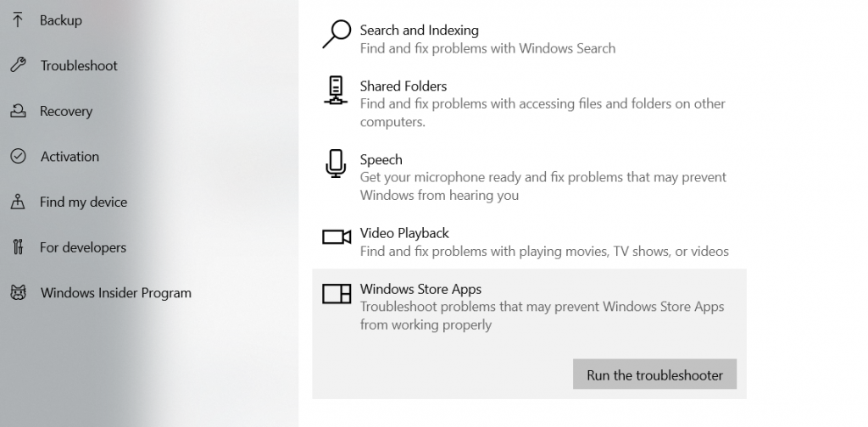
Task: Click the Backup upload arrow icon
Action: coord(18,20)
